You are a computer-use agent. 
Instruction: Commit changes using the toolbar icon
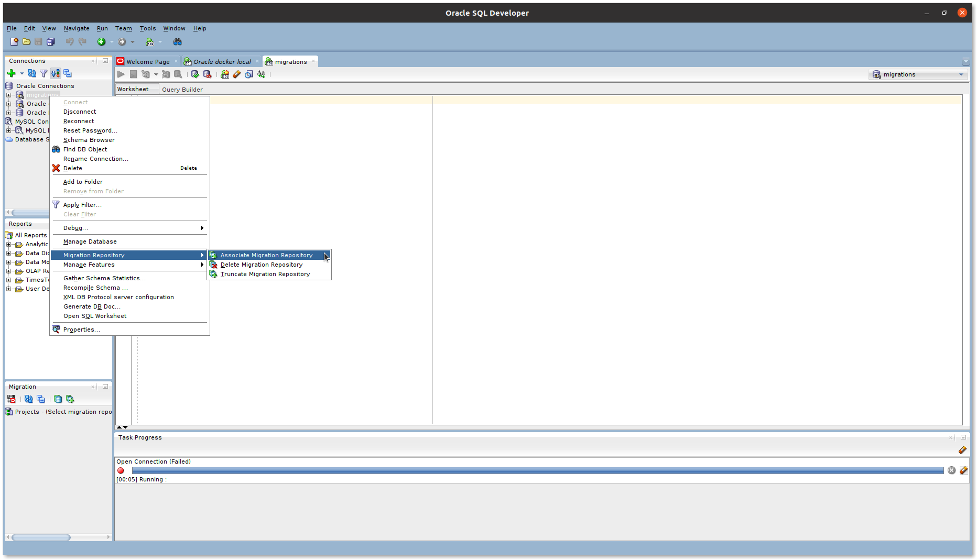195,74
